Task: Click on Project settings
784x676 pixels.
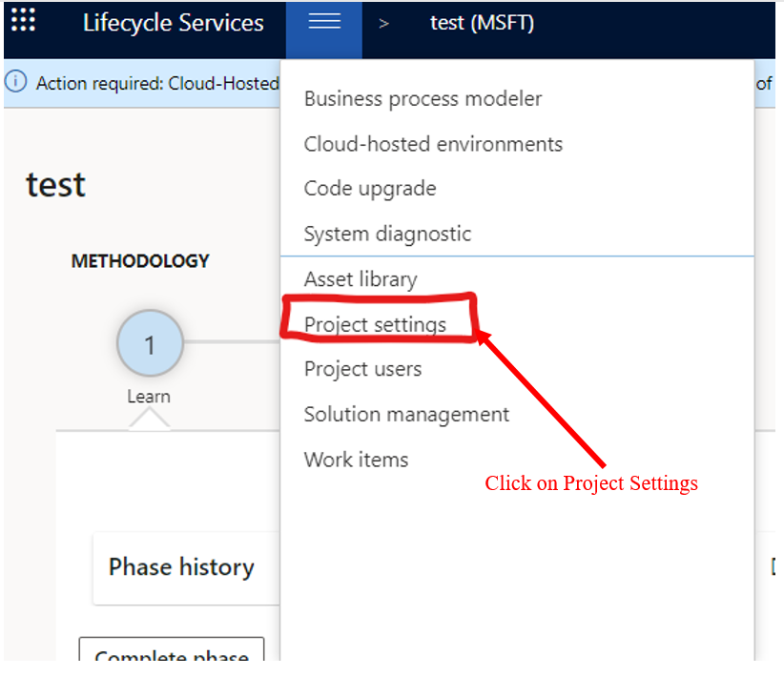Action: (375, 324)
